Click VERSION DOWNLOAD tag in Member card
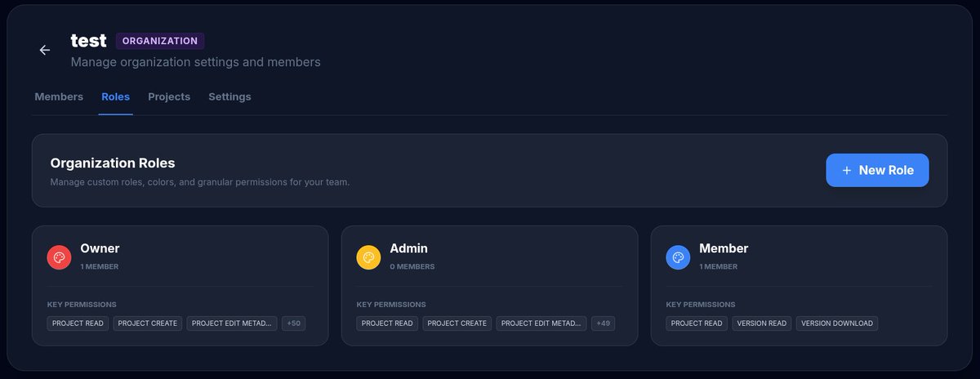 pyautogui.click(x=837, y=323)
